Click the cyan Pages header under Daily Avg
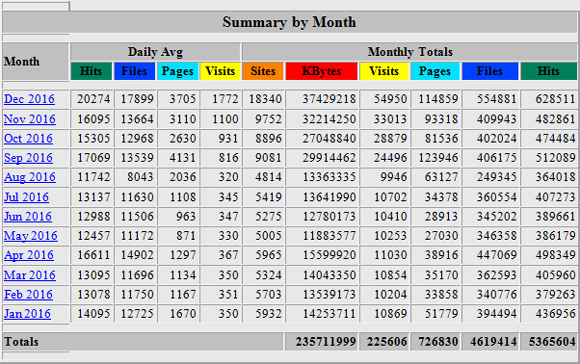Viewport: 580px width, 364px height. (x=178, y=71)
